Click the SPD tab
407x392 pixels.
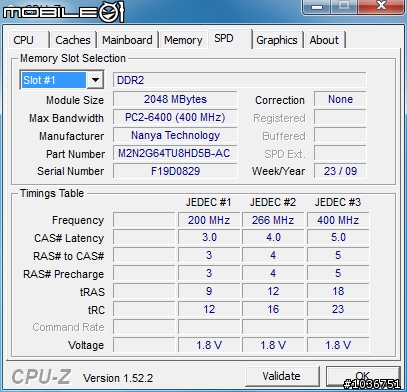pos(230,38)
